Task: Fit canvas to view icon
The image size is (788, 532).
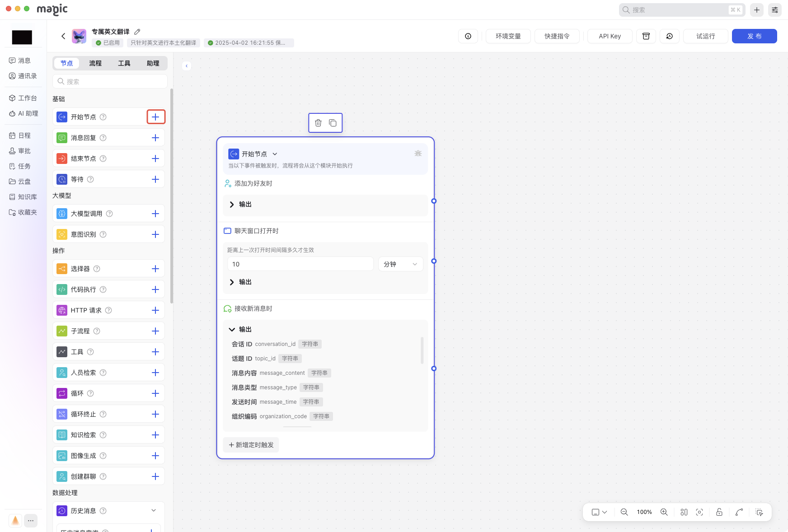Action: click(x=699, y=512)
